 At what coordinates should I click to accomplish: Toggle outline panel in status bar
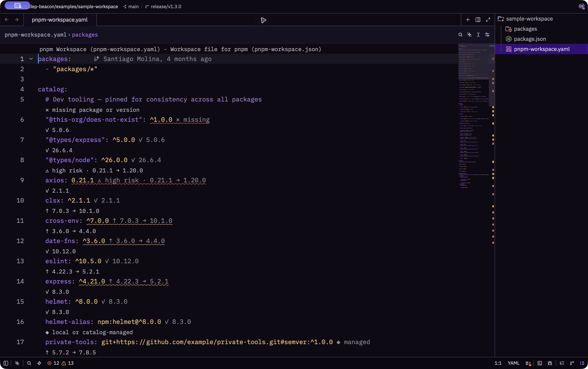click(562, 363)
